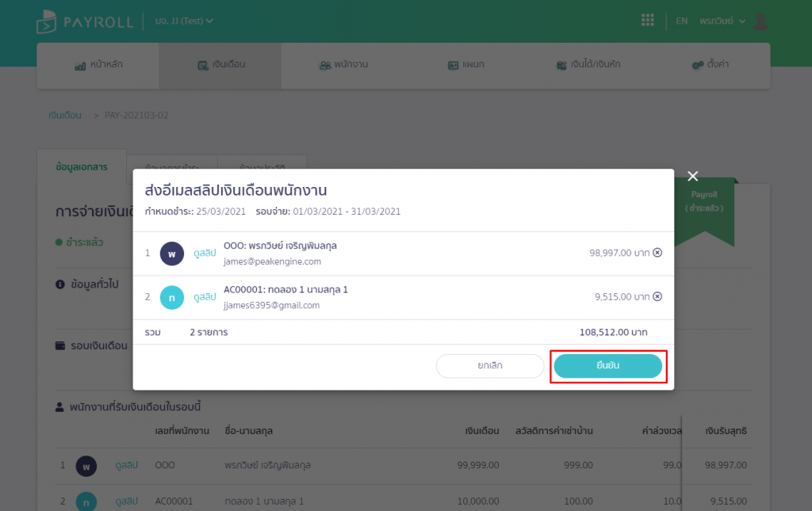The image size is (812, 511).
Task: Switch language to EN
Action: point(681,21)
